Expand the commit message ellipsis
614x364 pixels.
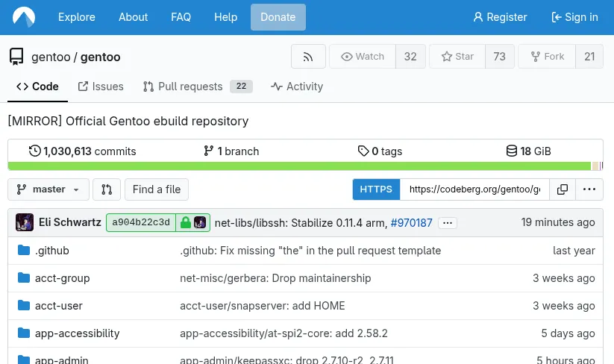[x=447, y=222]
